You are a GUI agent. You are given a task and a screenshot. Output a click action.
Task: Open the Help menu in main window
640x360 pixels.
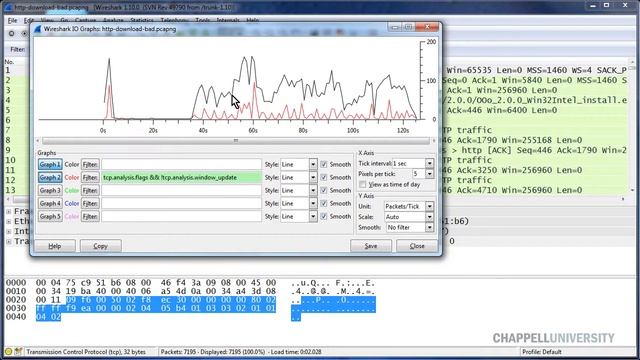pyautogui.click(x=253, y=20)
